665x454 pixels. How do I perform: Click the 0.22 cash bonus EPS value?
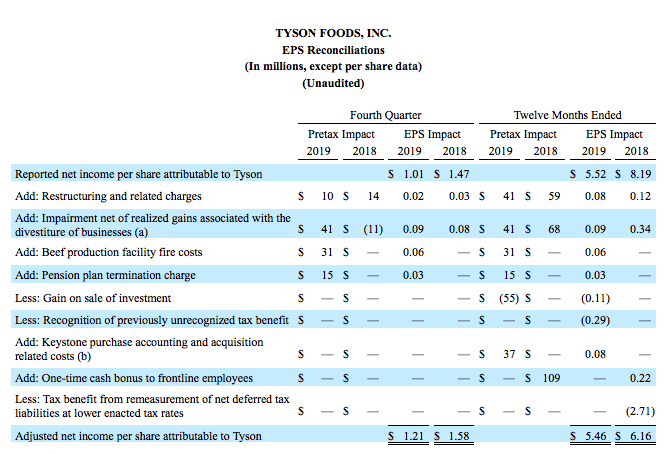tap(640, 378)
